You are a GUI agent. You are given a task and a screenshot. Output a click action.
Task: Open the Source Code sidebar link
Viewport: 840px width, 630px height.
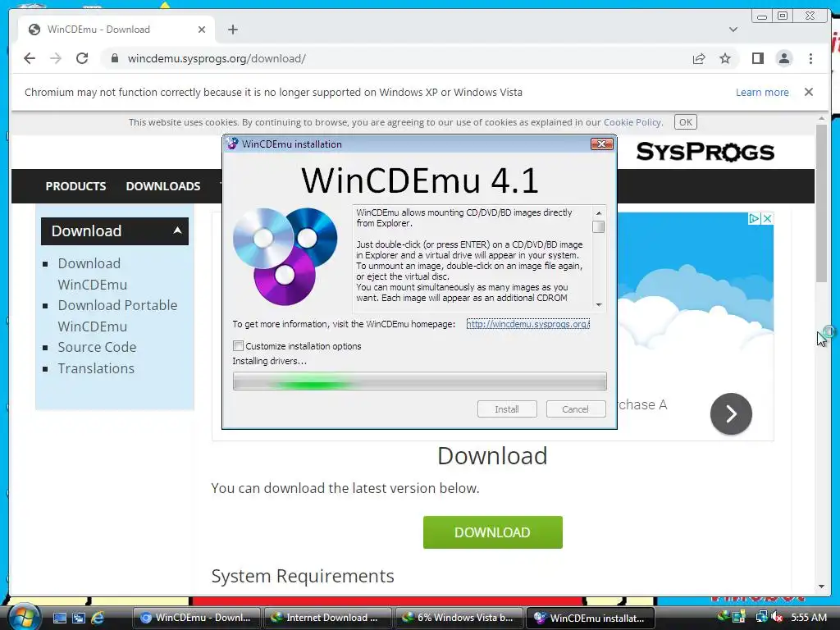click(x=97, y=347)
